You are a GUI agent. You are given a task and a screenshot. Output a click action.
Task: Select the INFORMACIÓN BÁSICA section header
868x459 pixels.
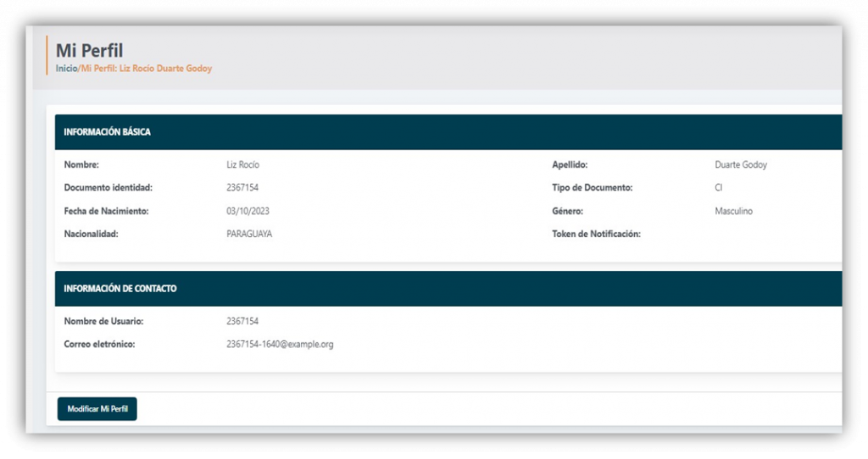click(108, 132)
